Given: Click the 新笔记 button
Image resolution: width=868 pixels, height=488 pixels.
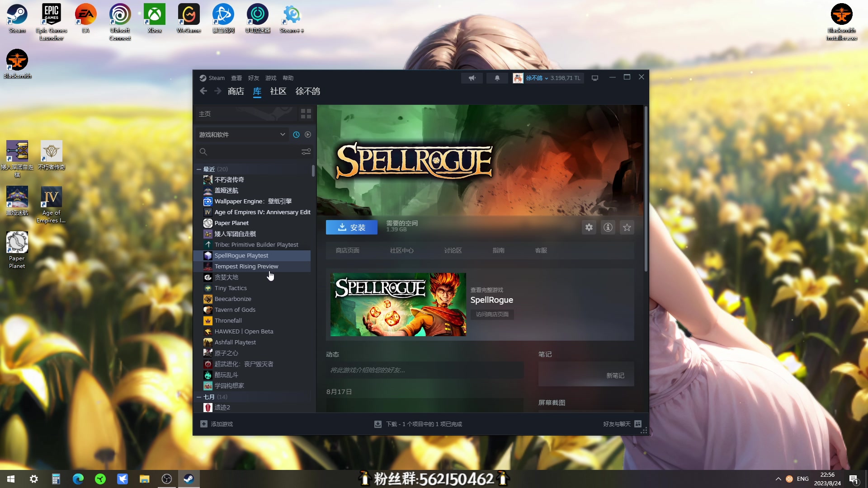Looking at the screenshot, I should 615,375.
